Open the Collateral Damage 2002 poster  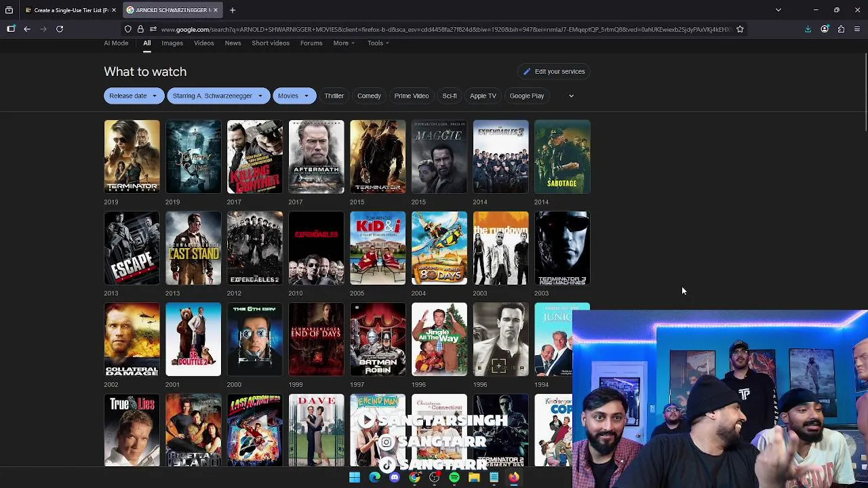(x=132, y=340)
